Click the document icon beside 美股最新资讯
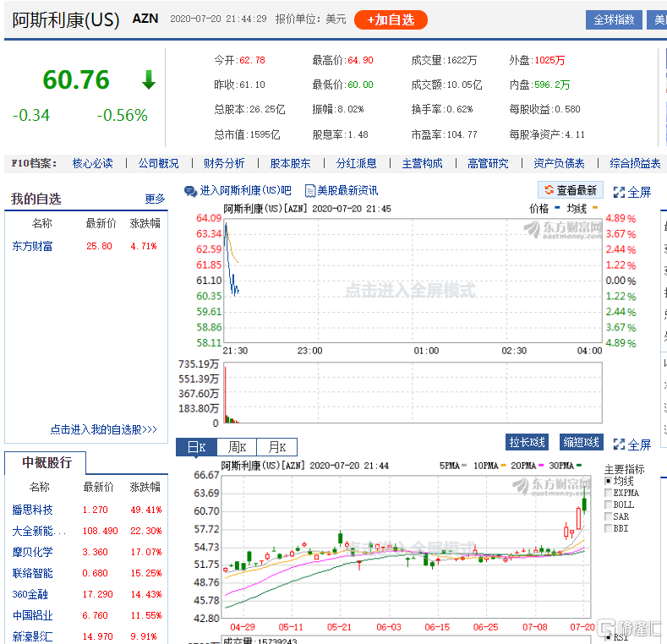 (x=310, y=191)
